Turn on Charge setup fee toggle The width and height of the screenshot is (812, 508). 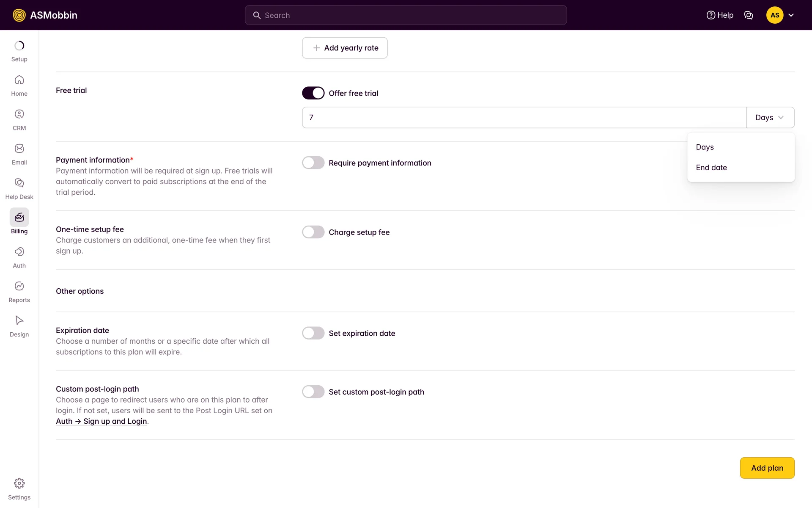point(313,232)
